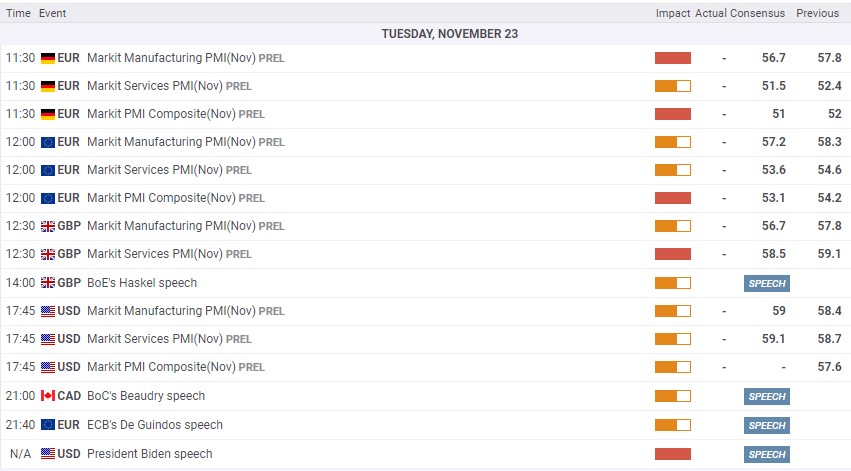Click the US flag beside President Biden speech
The width and height of the screenshot is (851, 471).
pos(47,454)
